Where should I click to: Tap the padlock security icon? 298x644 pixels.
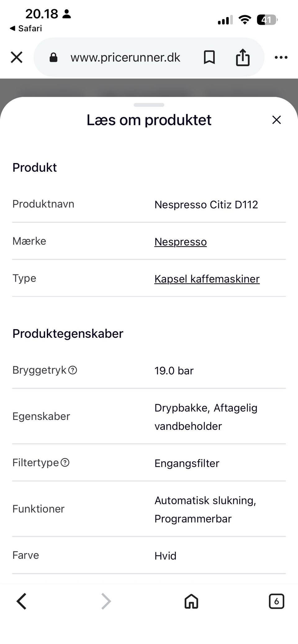point(53,57)
